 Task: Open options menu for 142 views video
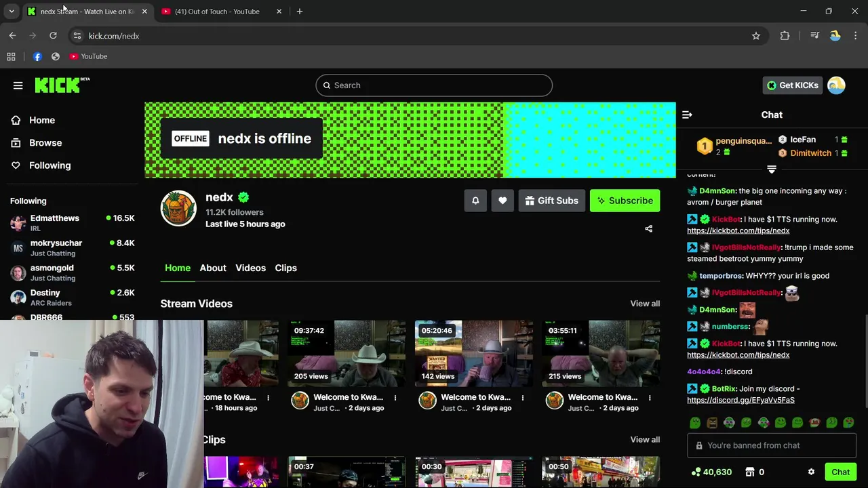[x=522, y=398]
